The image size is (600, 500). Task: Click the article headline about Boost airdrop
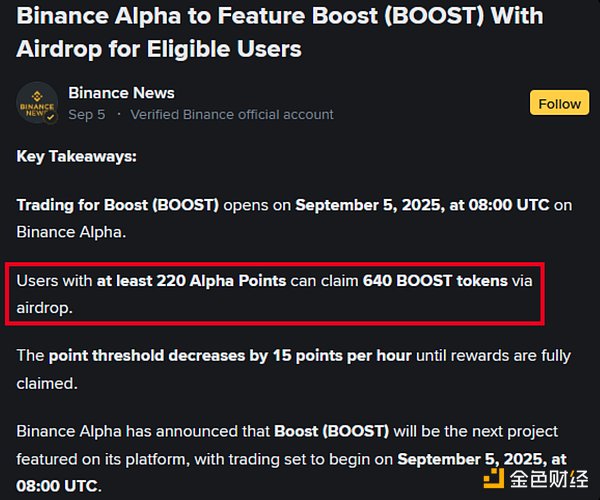coord(280,32)
